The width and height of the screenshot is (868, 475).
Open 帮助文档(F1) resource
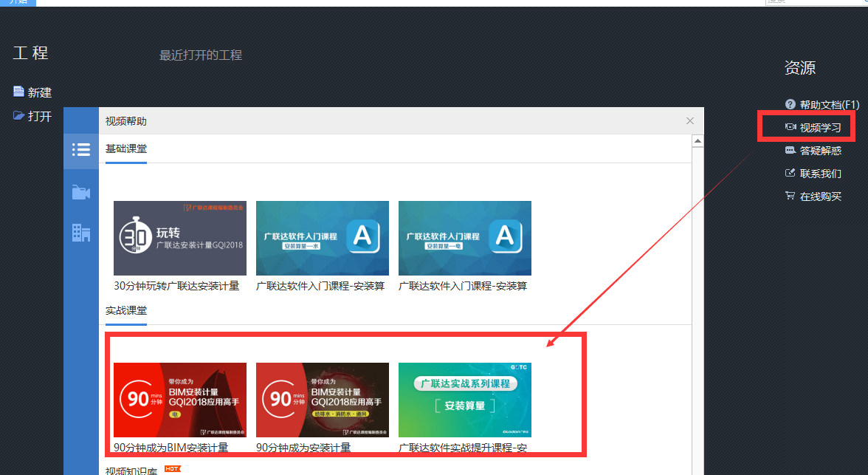tap(830, 105)
